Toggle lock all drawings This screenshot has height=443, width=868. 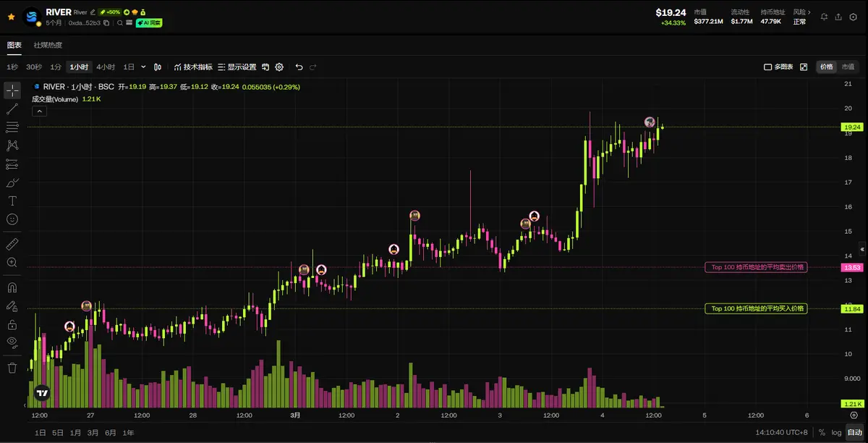(12, 324)
